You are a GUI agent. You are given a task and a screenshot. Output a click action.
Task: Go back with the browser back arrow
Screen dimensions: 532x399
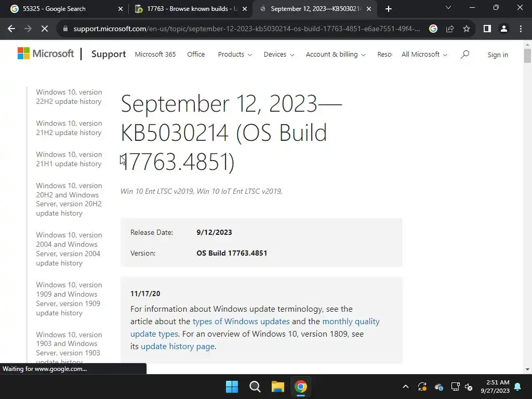[11, 29]
